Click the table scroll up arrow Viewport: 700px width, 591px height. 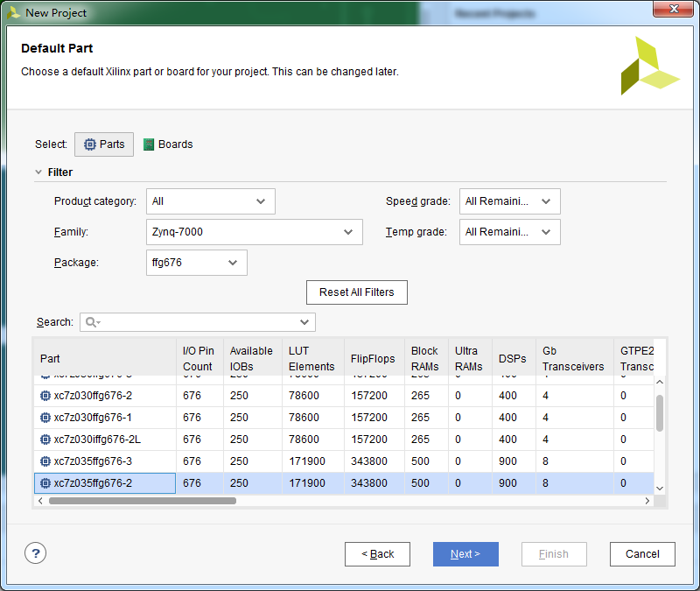[x=660, y=382]
